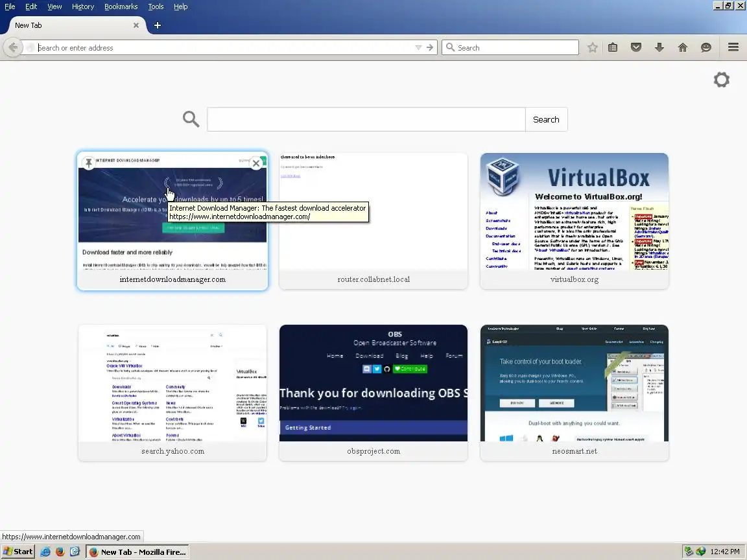
Task: Click the large magnifier icon beside search box
Action: [191, 119]
